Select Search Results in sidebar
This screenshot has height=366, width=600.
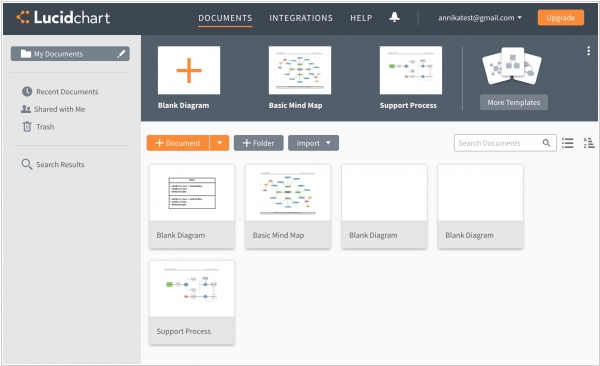[53, 164]
